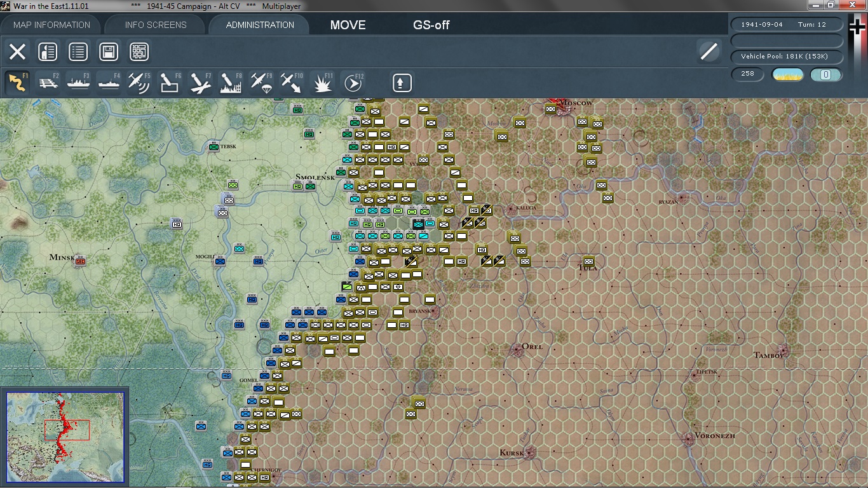Click the Gomel city label
This screenshot has width=868, height=488.
point(248,380)
